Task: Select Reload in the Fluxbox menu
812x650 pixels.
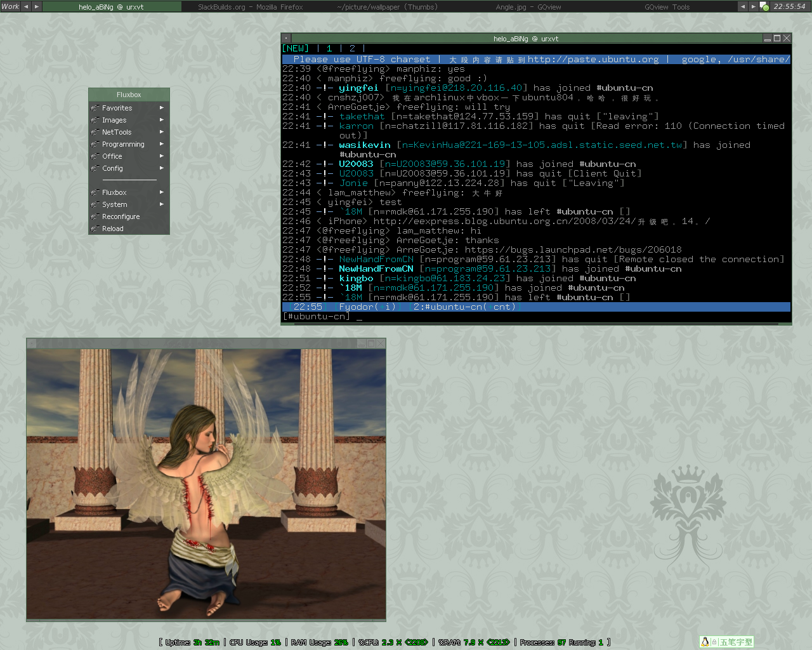Action: [x=129, y=229]
